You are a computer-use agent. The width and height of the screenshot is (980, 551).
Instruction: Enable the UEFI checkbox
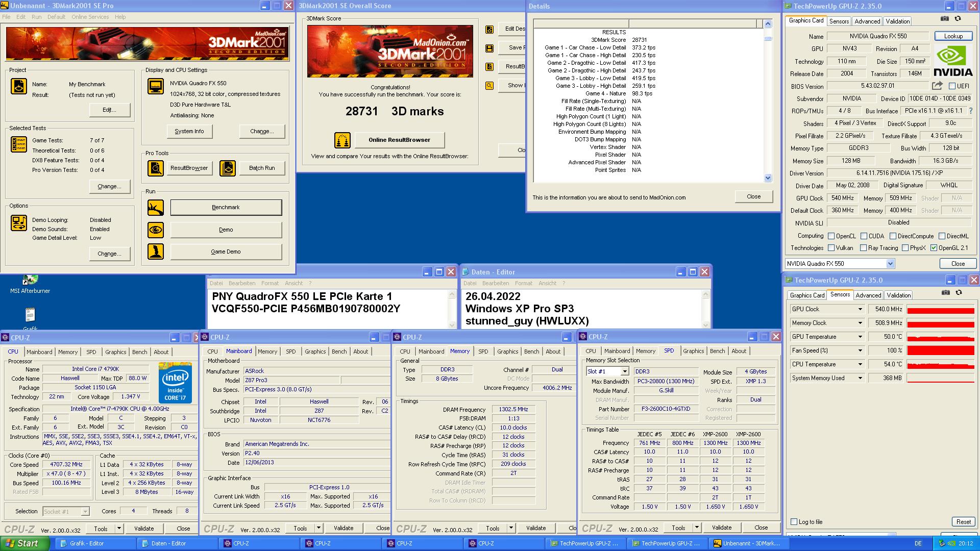tap(952, 86)
